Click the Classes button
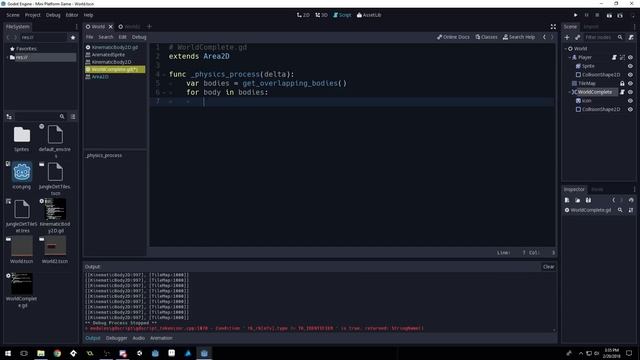Screen dimensions: 640x360 (487, 37)
